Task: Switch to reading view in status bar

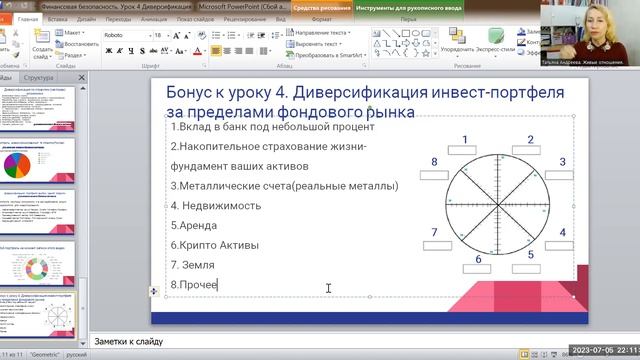Action: pos(544,354)
